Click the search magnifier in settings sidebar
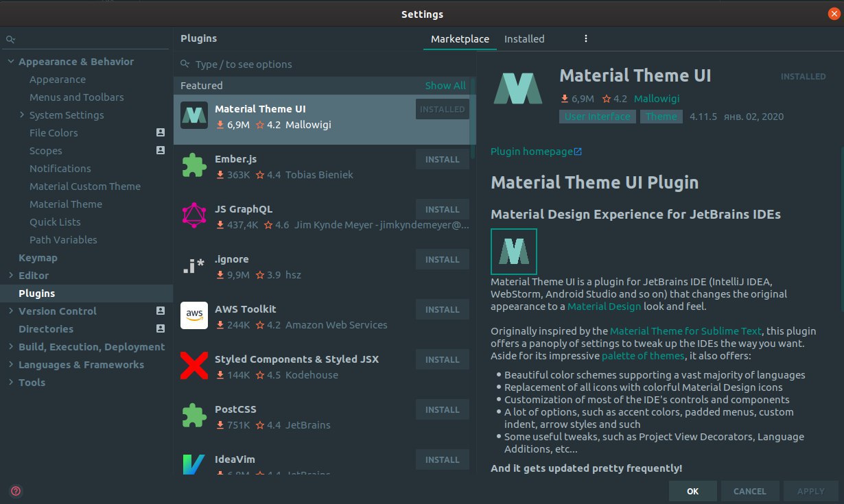Viewport: 844px width, 504px height. coord(10,40)
